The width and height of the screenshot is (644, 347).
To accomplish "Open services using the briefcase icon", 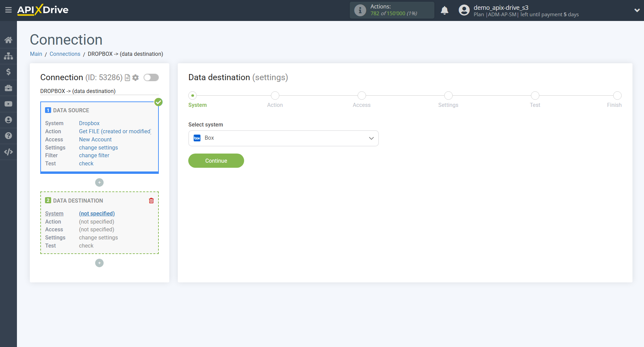I will tap(8, 88).
